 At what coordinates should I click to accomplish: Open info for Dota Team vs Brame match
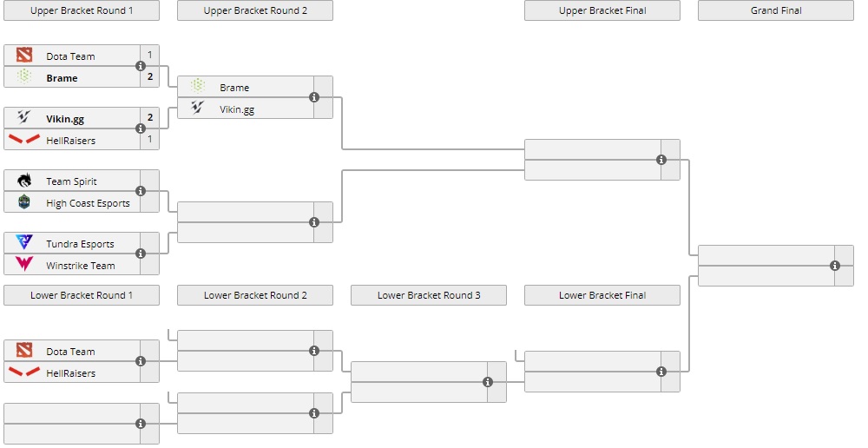click(141, 66)
